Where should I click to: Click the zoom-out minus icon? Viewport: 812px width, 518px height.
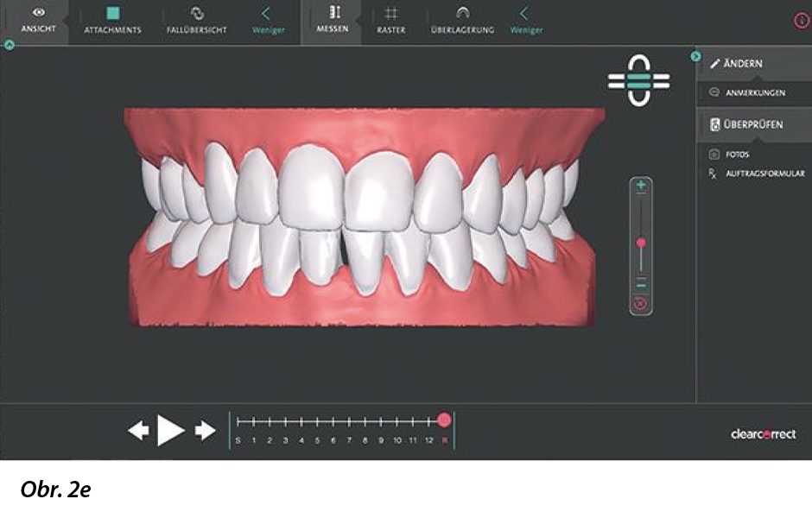pos(641,284)
